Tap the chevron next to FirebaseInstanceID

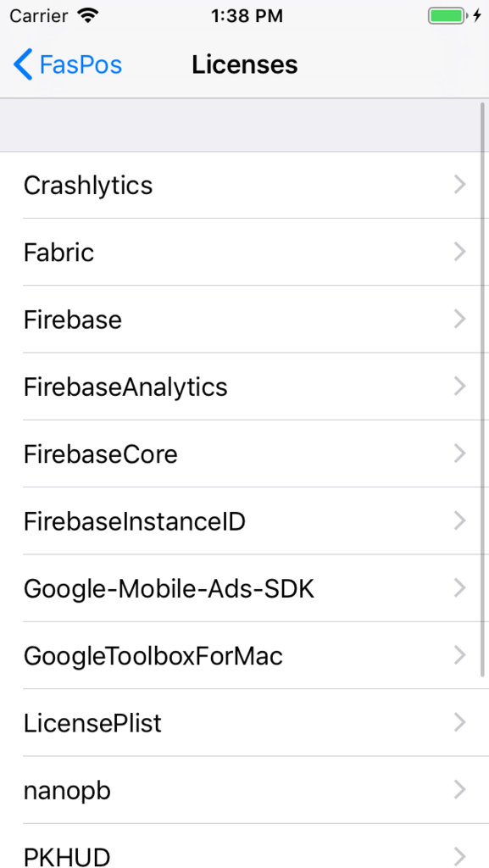point(459,521)
